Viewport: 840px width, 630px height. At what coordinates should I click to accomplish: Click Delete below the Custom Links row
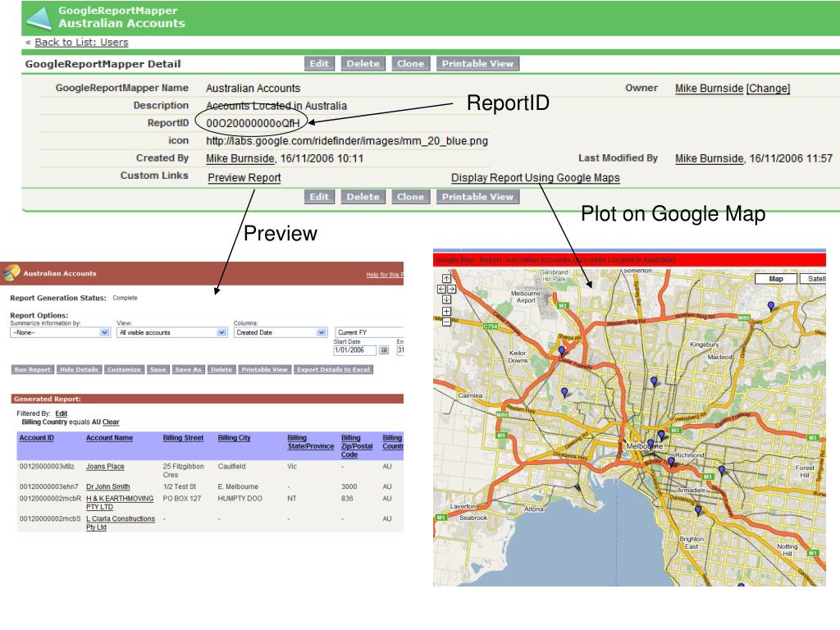[363, 197]
